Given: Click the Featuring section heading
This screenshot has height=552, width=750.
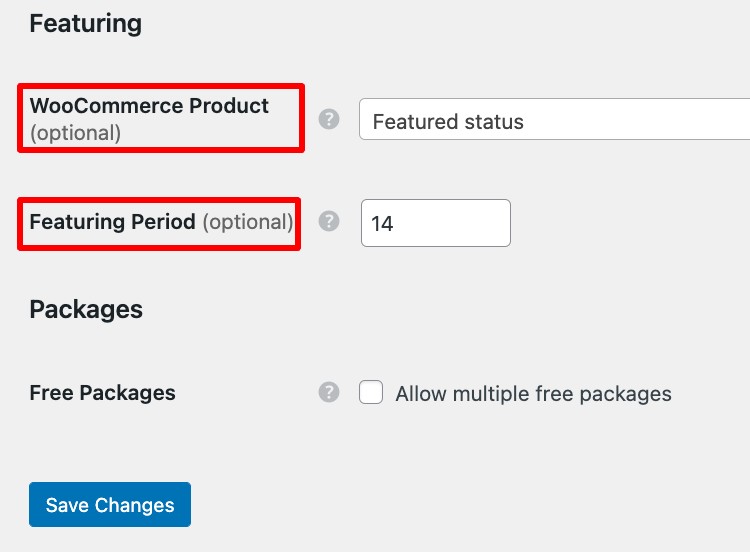Looking at the screenshot, I should point(86,24).
